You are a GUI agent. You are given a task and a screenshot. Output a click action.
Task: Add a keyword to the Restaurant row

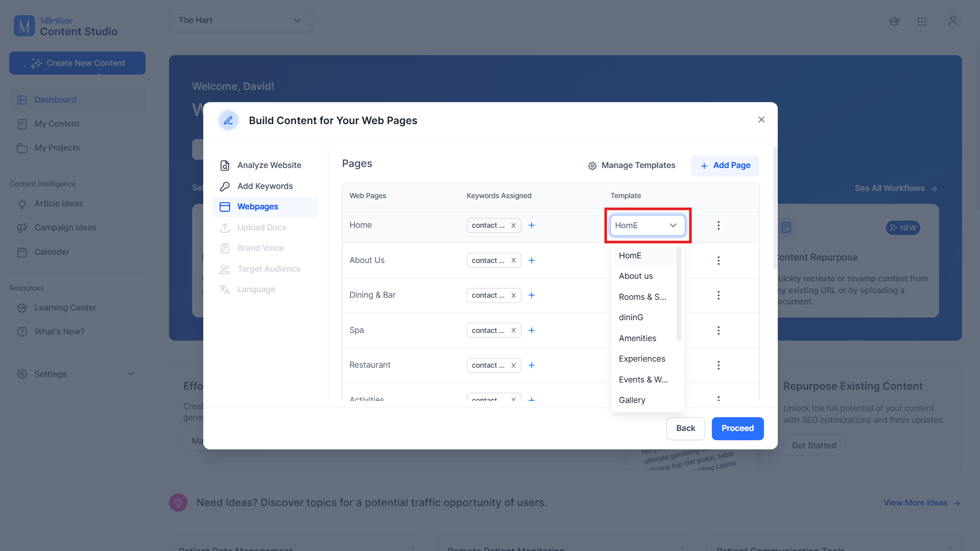[x=532, y=365]
